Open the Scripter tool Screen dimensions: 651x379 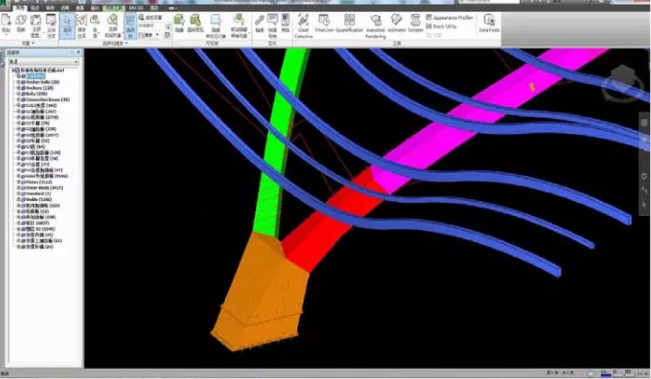415,23
